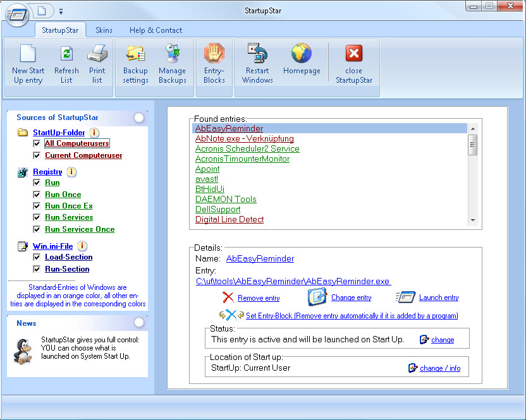The width and height of the screenshot is (526, 420).
Task: Click the New Start Up entry icon
Action: (28, 53)
